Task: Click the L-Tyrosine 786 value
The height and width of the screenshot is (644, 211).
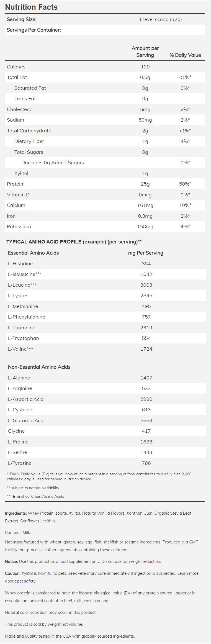Action: tap(146, 463)
